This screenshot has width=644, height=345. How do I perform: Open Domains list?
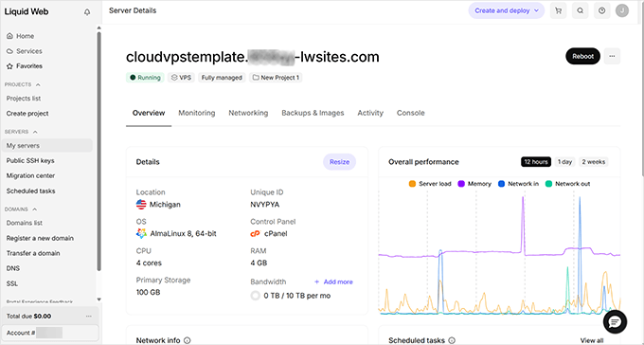pyautogui.click(x=25, y=223)
